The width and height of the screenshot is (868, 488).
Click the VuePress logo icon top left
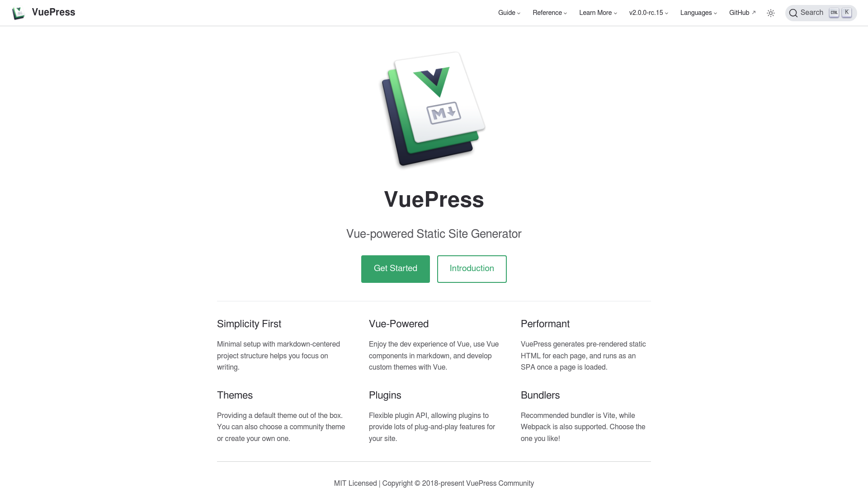19,13
